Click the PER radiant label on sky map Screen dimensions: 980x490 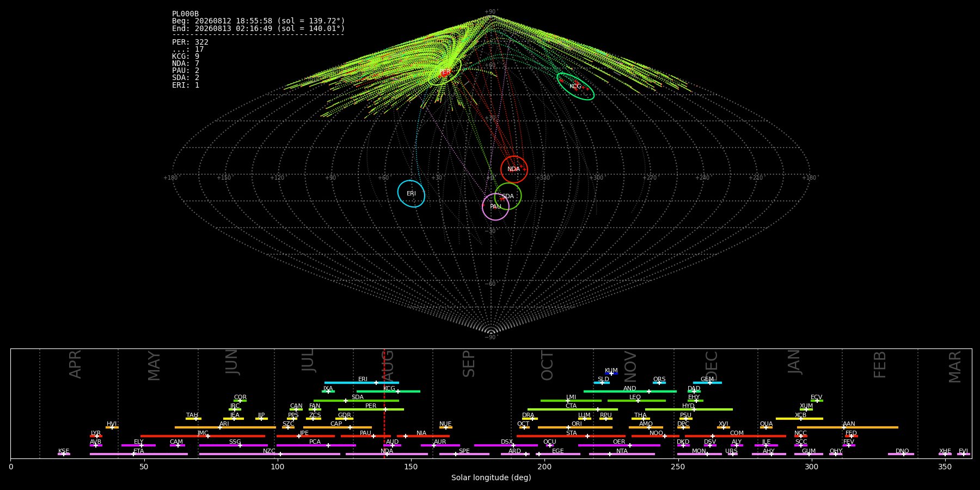pos(445,72)
